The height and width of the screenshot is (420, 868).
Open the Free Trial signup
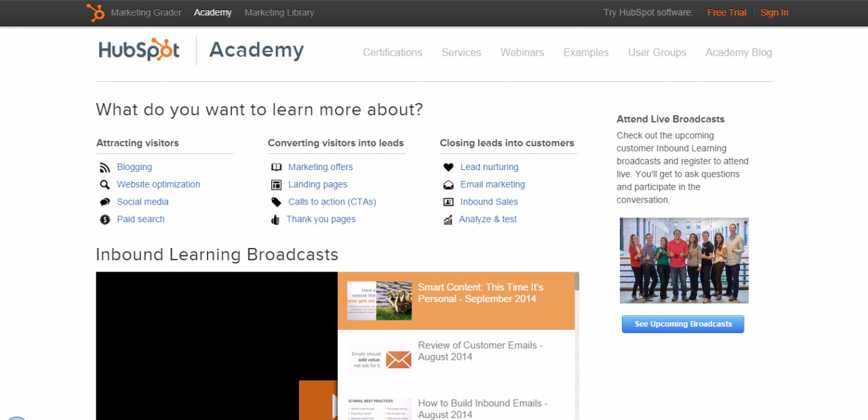(726, 12)
